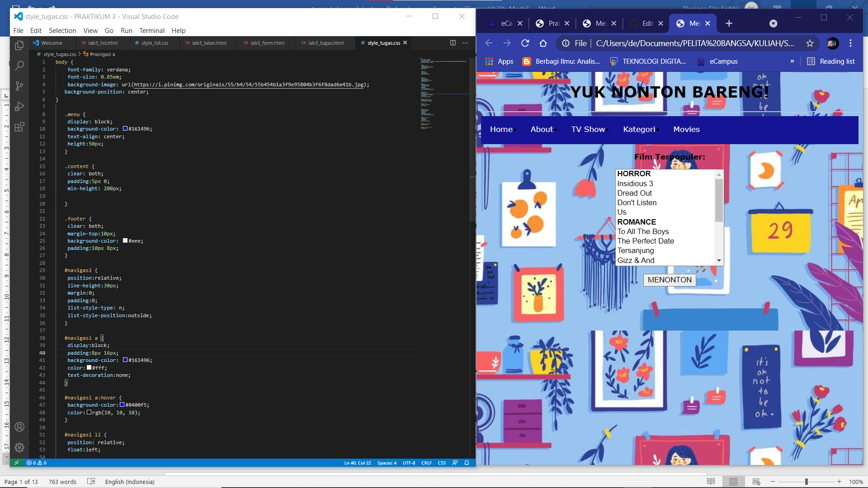Open a new Chrome tab
The width and height of the screenshot is (868, 488).
[729, 23]
